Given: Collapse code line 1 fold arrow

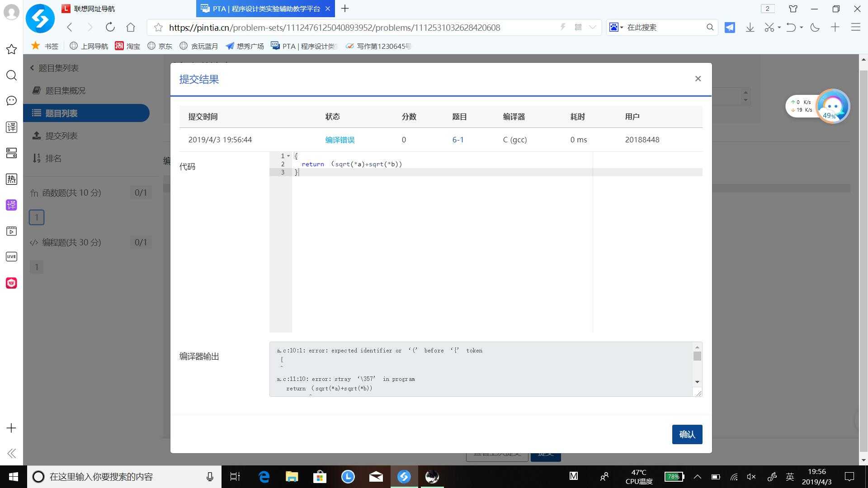Looking at the screenshot, I should coord(288,156).
